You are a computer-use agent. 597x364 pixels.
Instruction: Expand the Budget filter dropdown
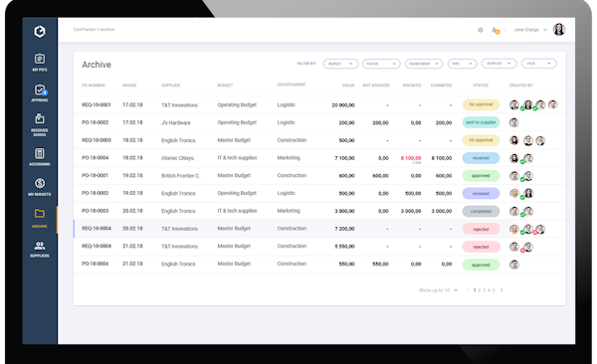pos(340,64)
